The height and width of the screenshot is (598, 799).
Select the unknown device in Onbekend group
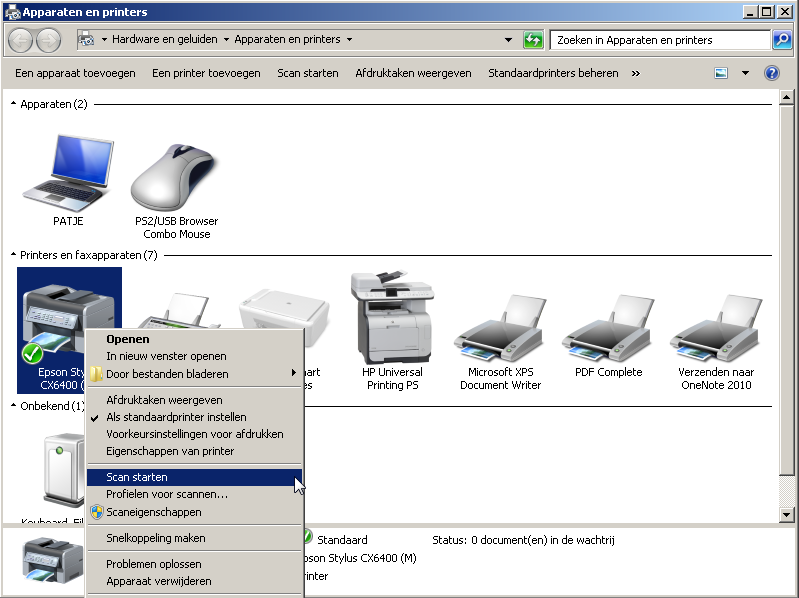pyautogui.click(x=64, y=469)
